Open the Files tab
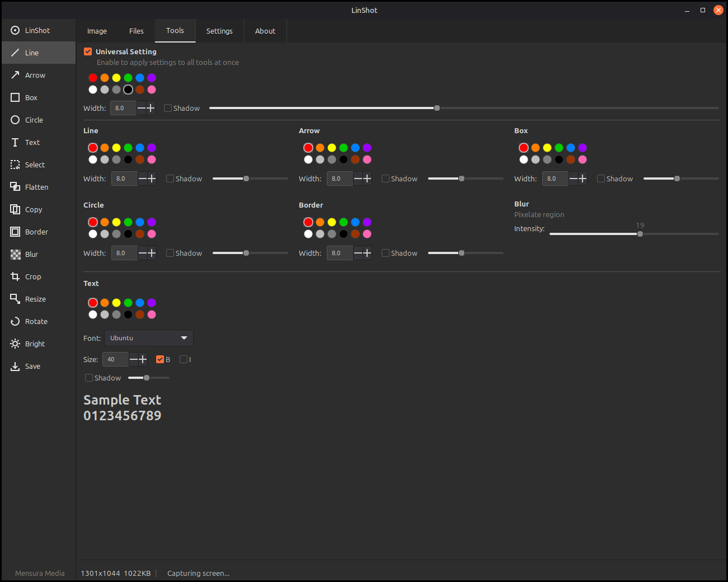 137,31
